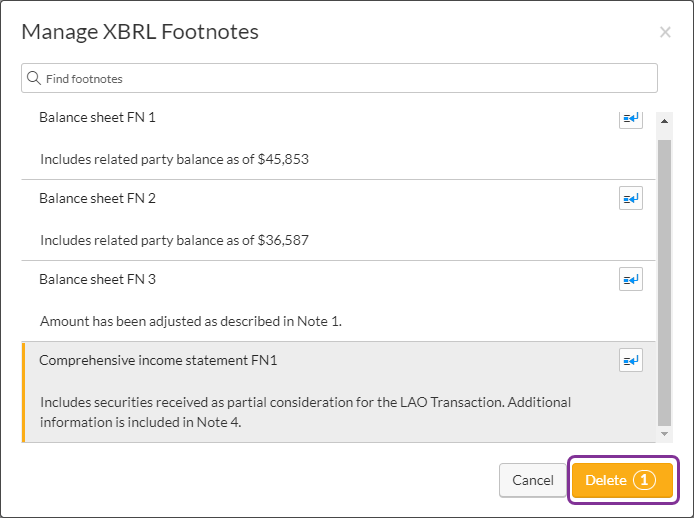Select the Balance sheet FN 2 footnote
The height and width of the screenshot is (518, 694).
(x=338, y=220)
